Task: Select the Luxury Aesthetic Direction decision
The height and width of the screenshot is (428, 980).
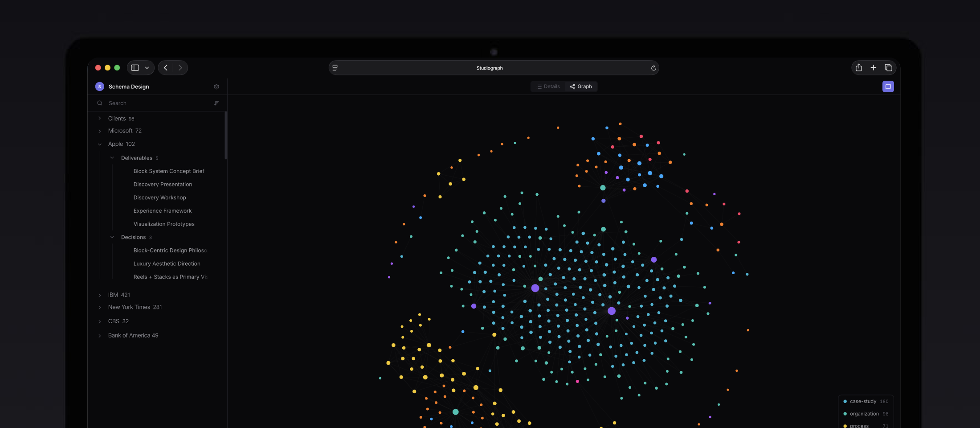Action: coord(167,263)
